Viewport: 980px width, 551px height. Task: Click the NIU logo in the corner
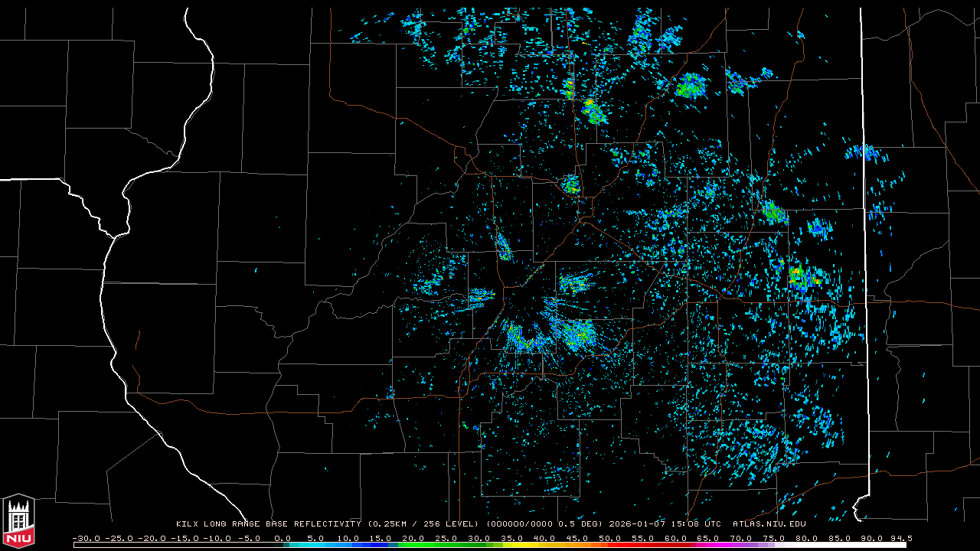[x=18, y=522]
